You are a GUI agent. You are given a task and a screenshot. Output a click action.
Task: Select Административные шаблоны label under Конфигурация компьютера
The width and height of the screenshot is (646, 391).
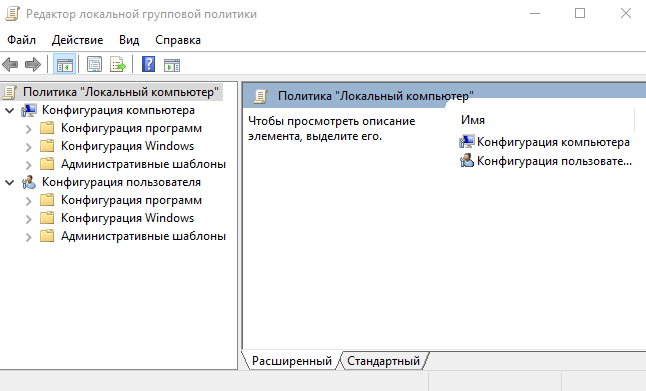click(143, 164)
